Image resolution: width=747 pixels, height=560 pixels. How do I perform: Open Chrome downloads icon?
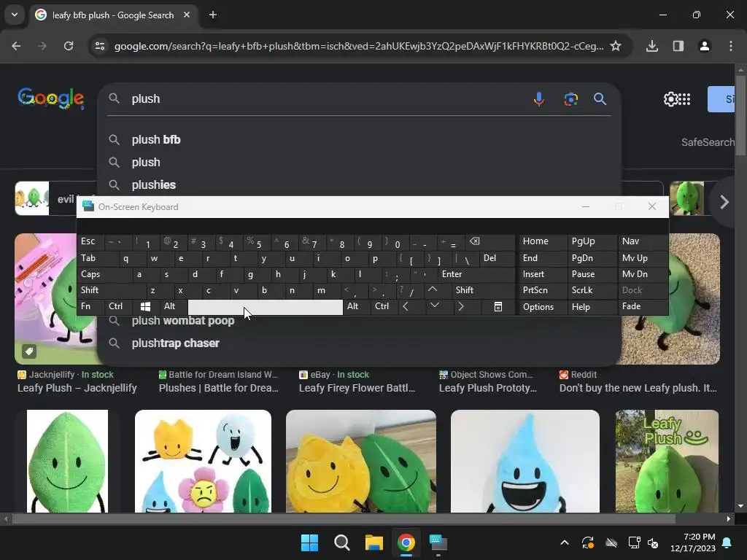coord(652,46)
